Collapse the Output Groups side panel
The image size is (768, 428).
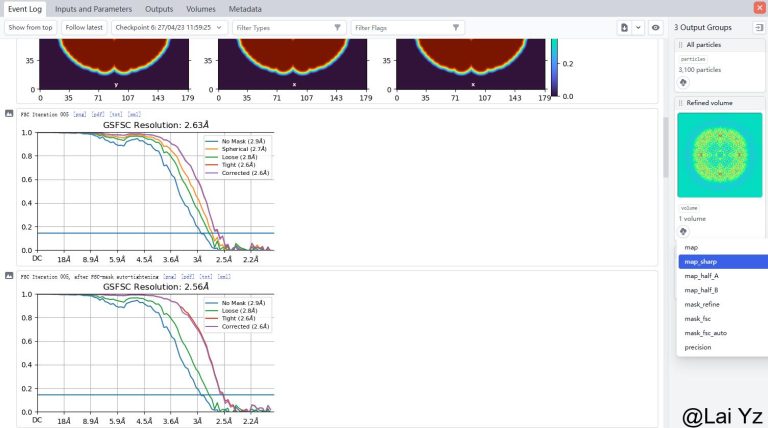click(757, 28)
